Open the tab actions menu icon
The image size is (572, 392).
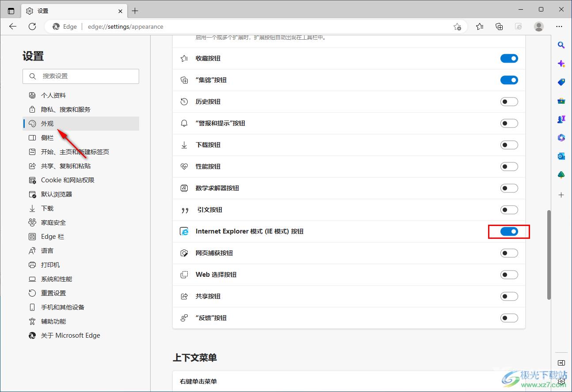click(x=11, y=11)
